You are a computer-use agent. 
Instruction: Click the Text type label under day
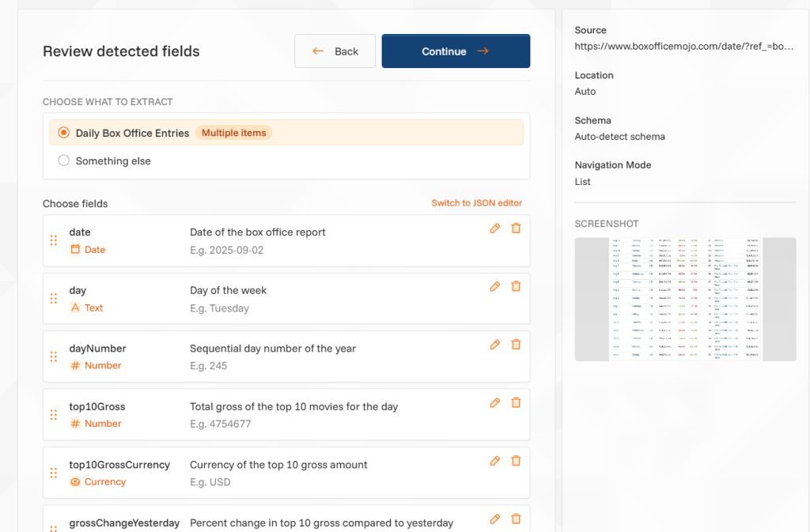[93, 308]
